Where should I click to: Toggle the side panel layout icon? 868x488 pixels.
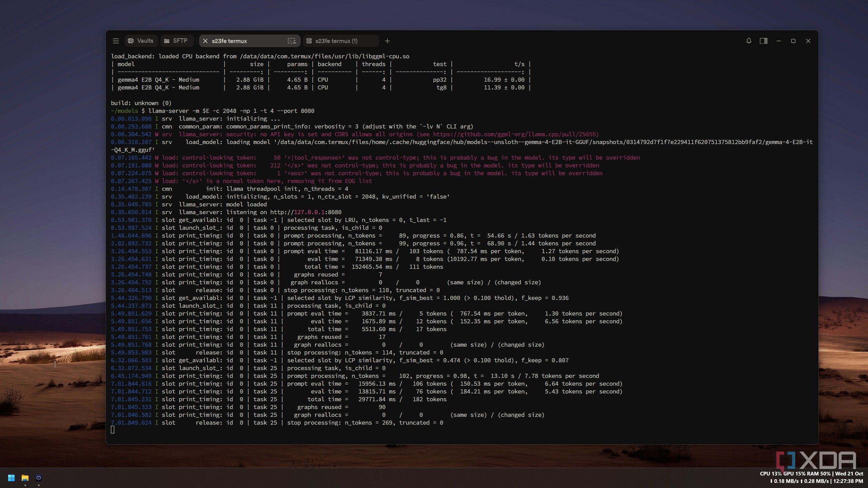tap(764, 41)
